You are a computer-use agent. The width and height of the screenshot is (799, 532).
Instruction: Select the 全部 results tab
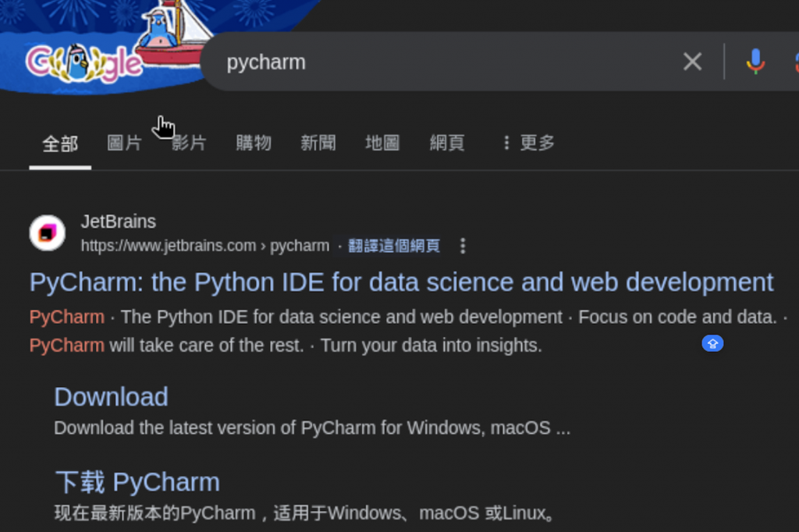[60, 144]
